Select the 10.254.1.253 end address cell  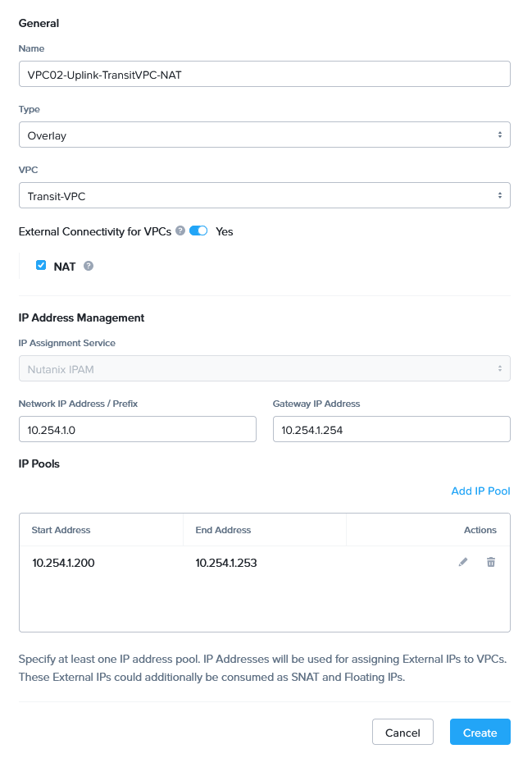pos(226,563)
